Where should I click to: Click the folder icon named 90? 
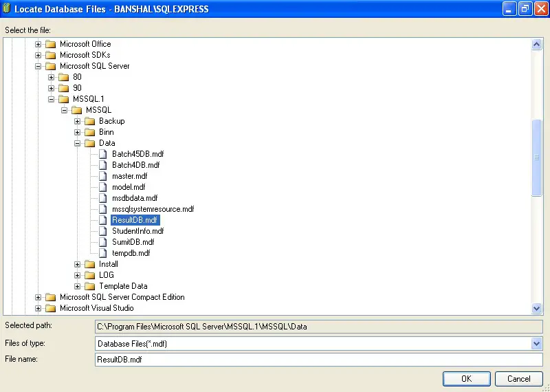click(64, 88)
